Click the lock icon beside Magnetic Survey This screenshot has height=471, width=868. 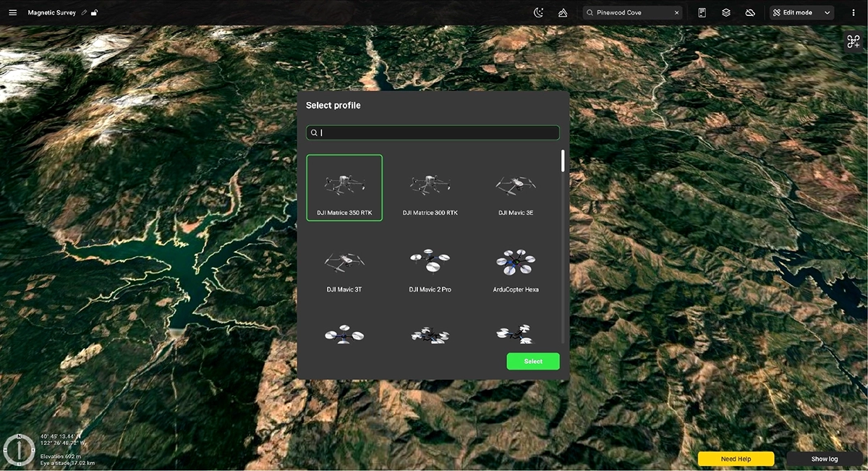pos(95,12)
